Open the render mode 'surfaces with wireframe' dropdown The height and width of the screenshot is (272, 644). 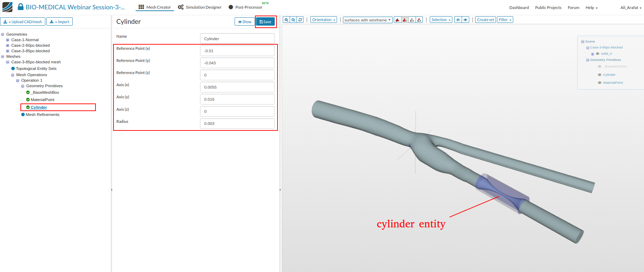[x=368, y=20]
